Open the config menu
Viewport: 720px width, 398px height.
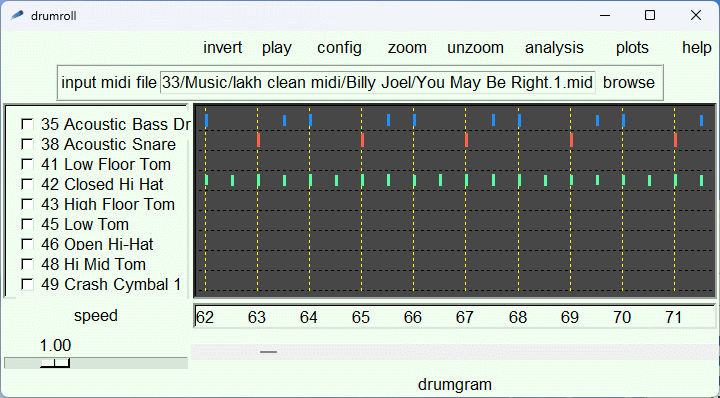point(339,48)
